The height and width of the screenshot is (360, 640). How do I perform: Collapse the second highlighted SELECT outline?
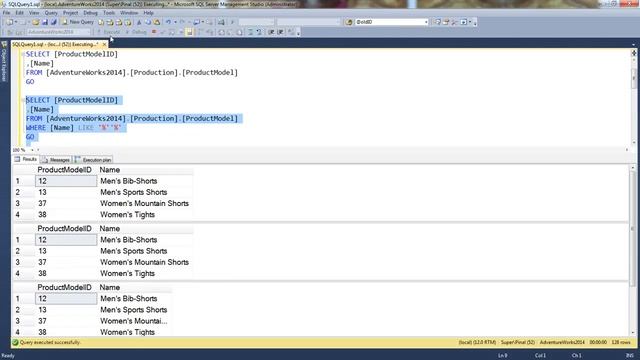click(x=23, y=100)
